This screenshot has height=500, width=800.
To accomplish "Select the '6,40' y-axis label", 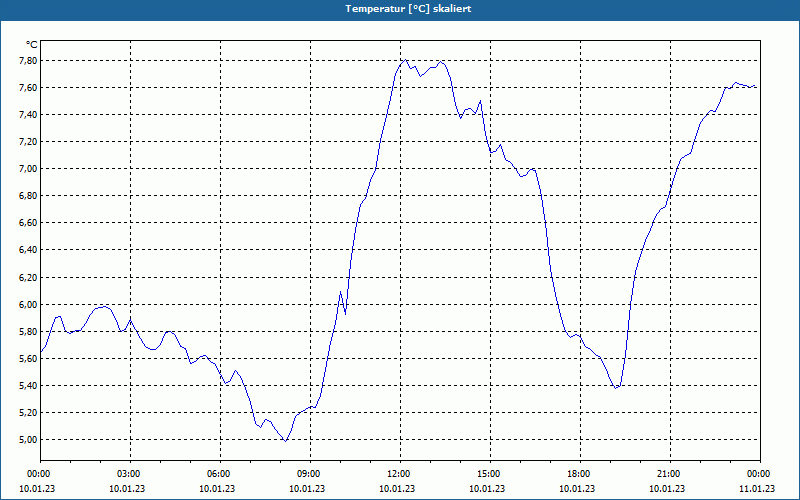I will (x=28, y=250).
